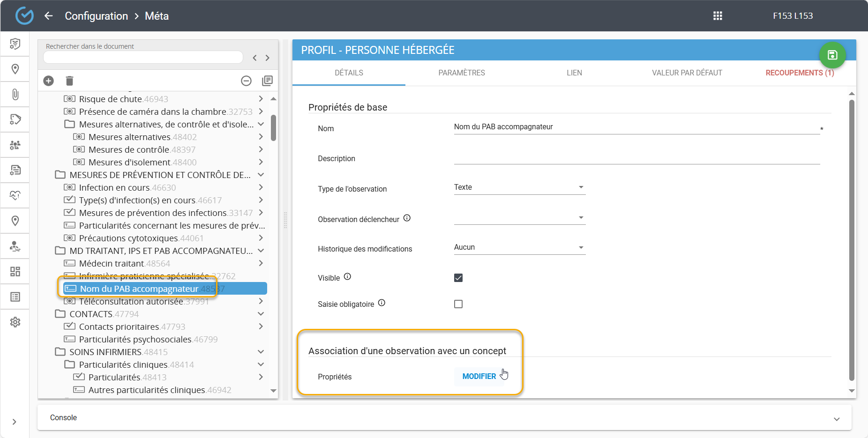
Task: Uncheck the Visible checkbox
Action: tap(458, 278)
